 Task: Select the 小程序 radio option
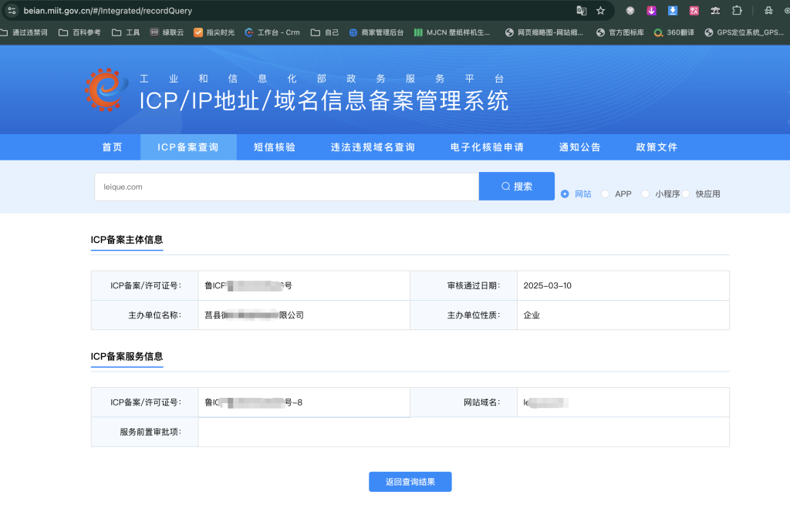[x=646, y=194]
